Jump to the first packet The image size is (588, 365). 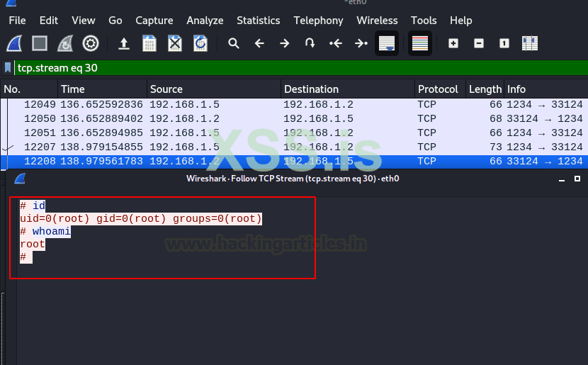[x=336, y=43]
